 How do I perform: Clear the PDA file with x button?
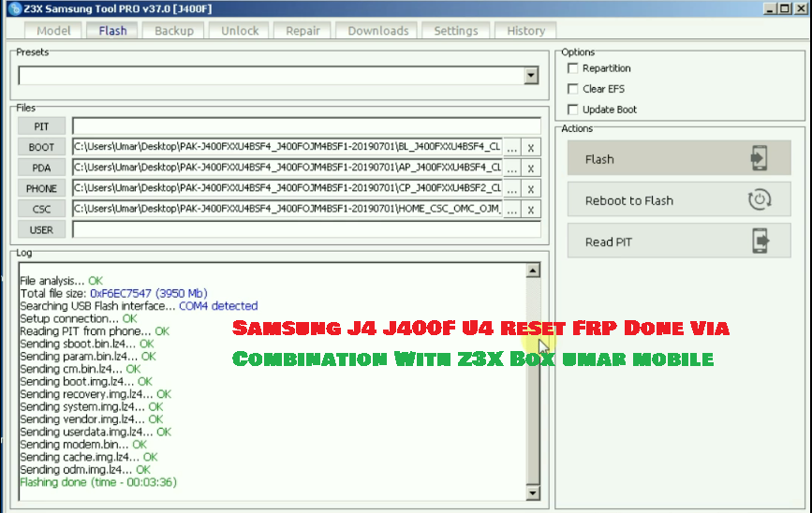click(531, 169)
